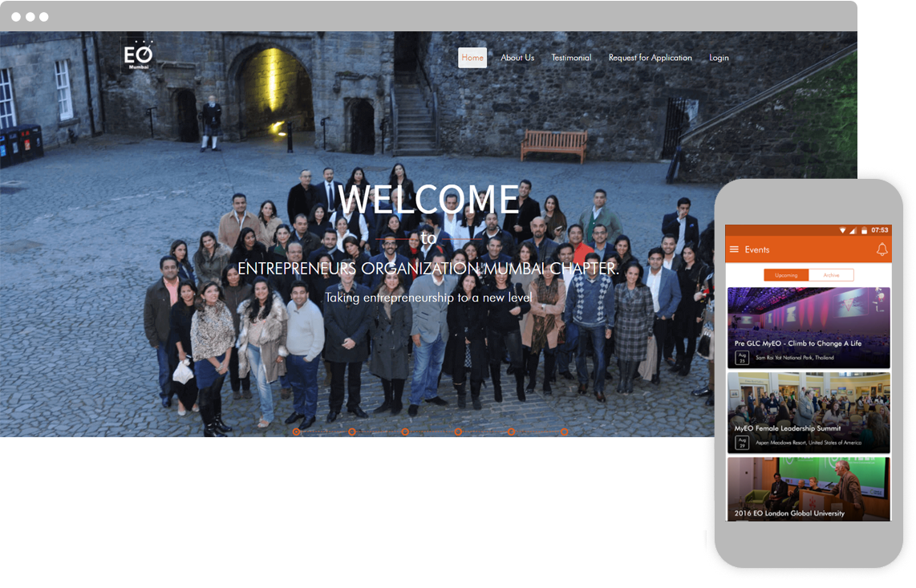Select the second carousel slide dot

coord(351,432)
